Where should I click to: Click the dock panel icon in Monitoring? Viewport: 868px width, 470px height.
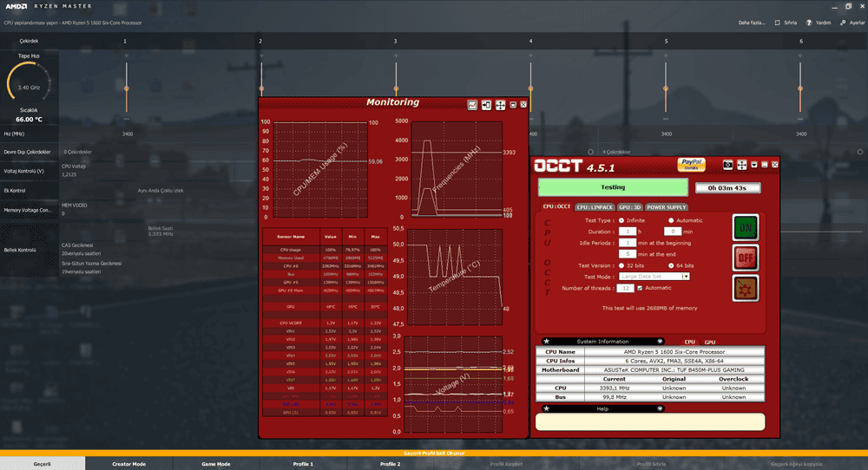486,105
